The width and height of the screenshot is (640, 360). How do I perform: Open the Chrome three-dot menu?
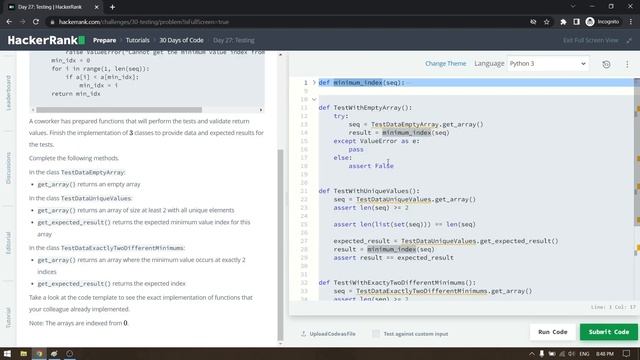(631, 22)
